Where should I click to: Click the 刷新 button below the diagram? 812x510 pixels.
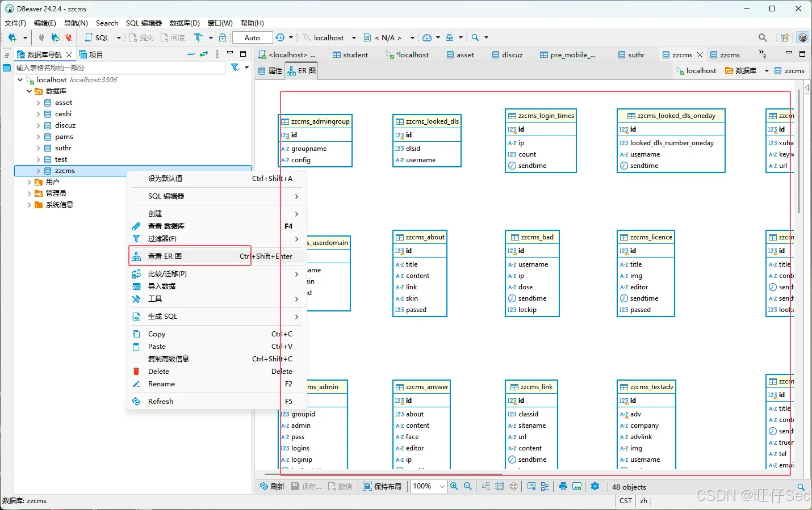pyautogui.click(x=272, y=486)
